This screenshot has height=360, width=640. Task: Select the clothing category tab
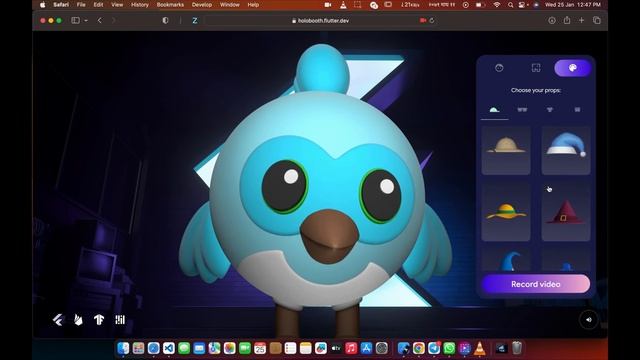pyautogui.click(x=550, y=110)
